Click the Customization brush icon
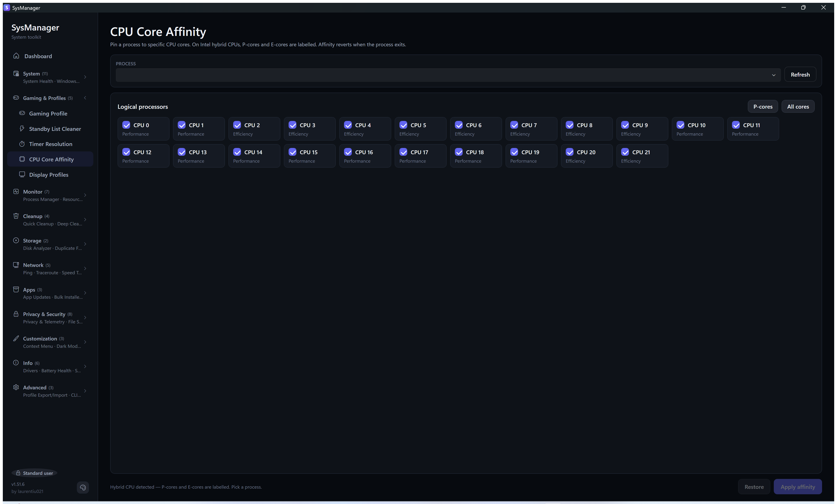Viewport: 837px width, 504px height. (16, 338)
